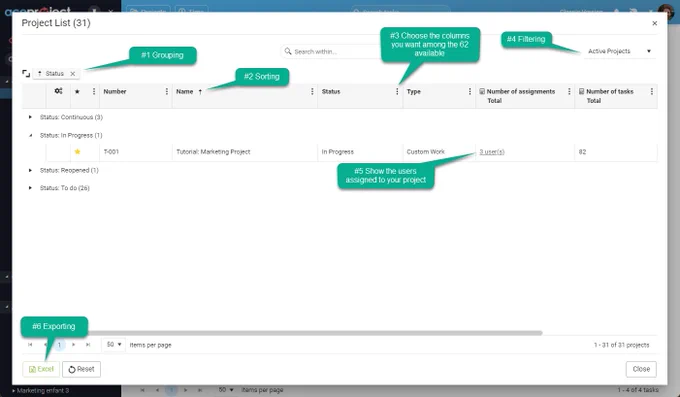This screenshot has width=680, height=397.
Task: Go to first page in Project List pager
Action: (x=30, y=345)
